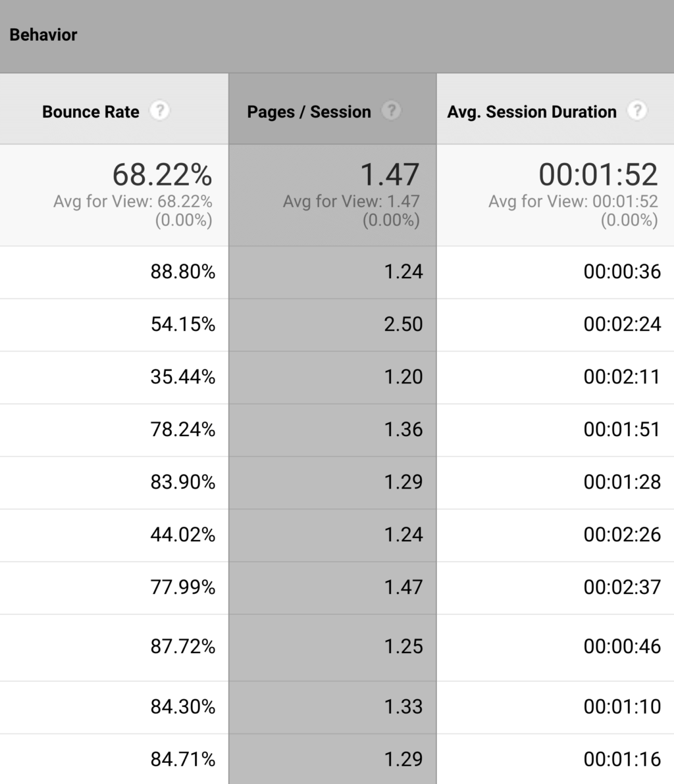The height and width of the screenshot is (784, 674).
Task: Select the 83.90% bounce rate cell
Action: (182, 482)
